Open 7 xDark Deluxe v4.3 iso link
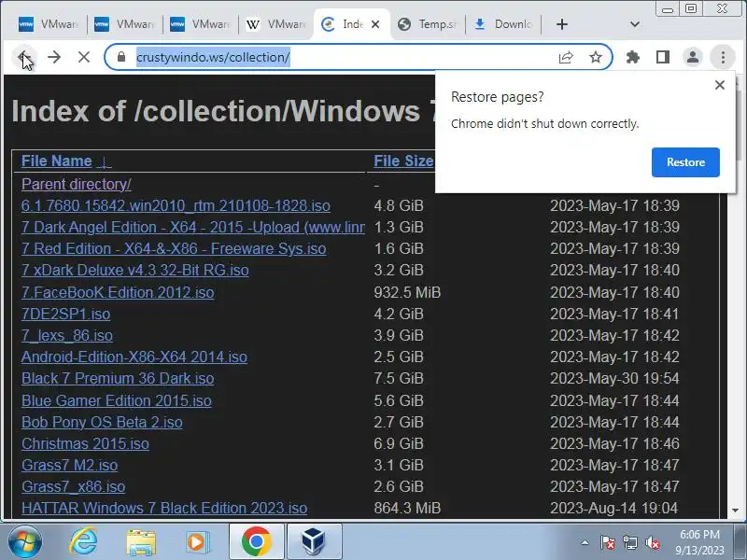The height and width of the screenshot is (560, 747). pyautogui.click(x=134, y=270)
